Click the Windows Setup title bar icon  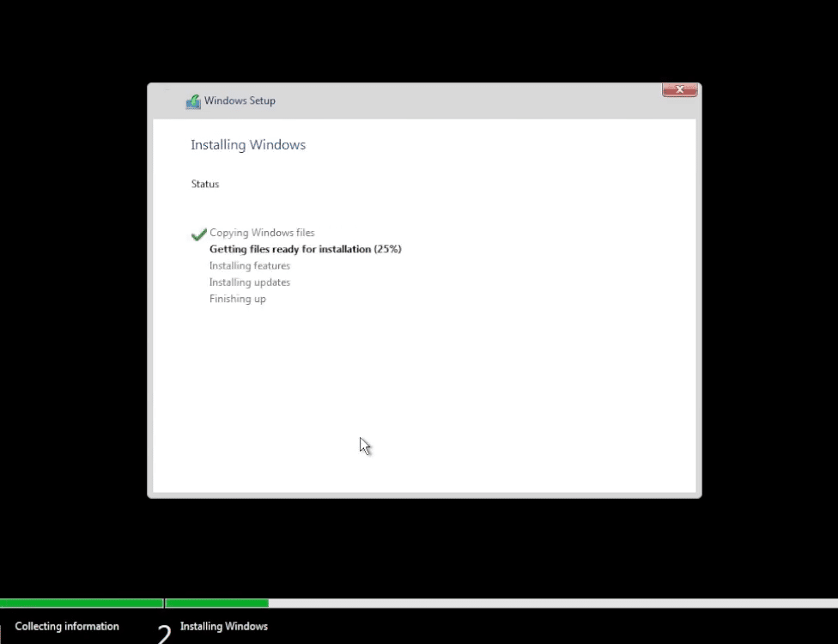click(193, 101)
